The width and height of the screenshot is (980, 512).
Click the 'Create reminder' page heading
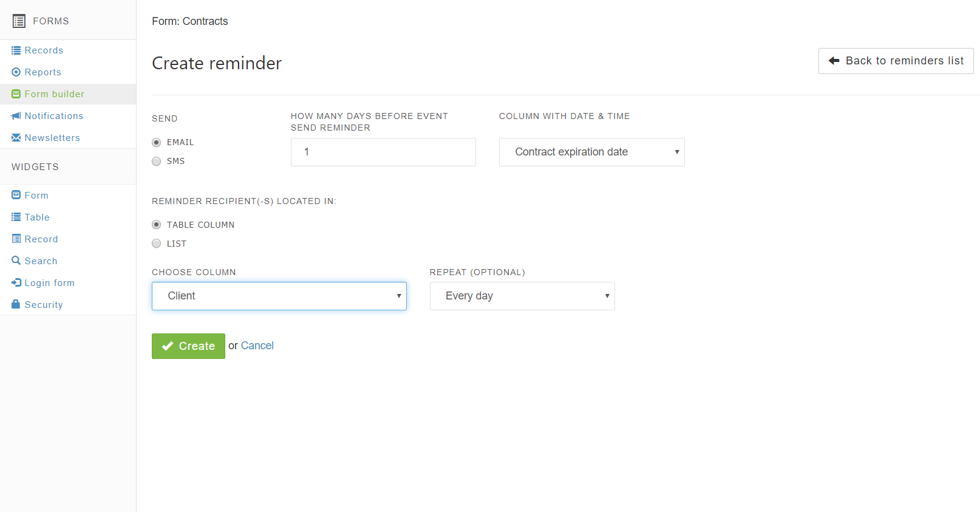[217, 63]
